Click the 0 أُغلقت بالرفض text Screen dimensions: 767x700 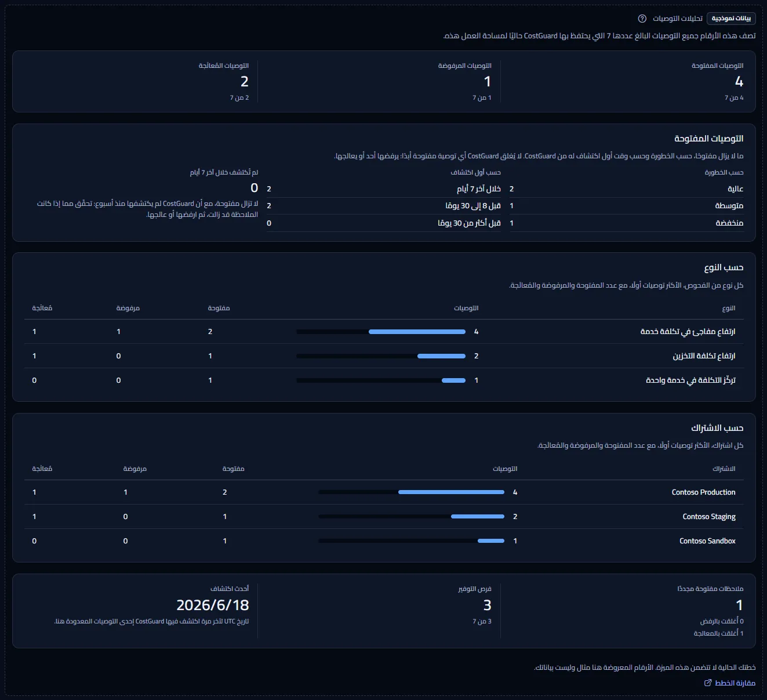click(x=722, y=621)
